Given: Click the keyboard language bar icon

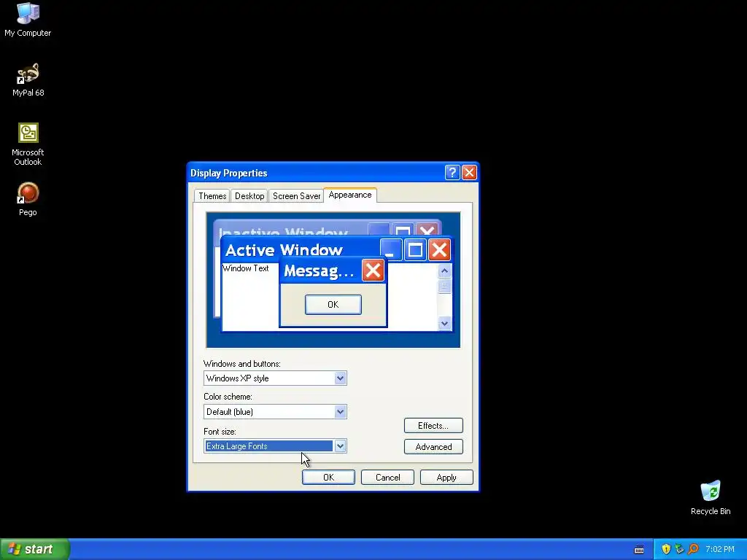Looking at the screenshot, I should [x=639, y=550].
